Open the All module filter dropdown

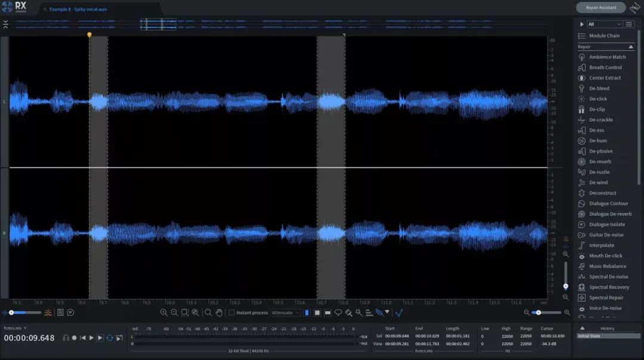pyautogui.click(x=605, y=24)
